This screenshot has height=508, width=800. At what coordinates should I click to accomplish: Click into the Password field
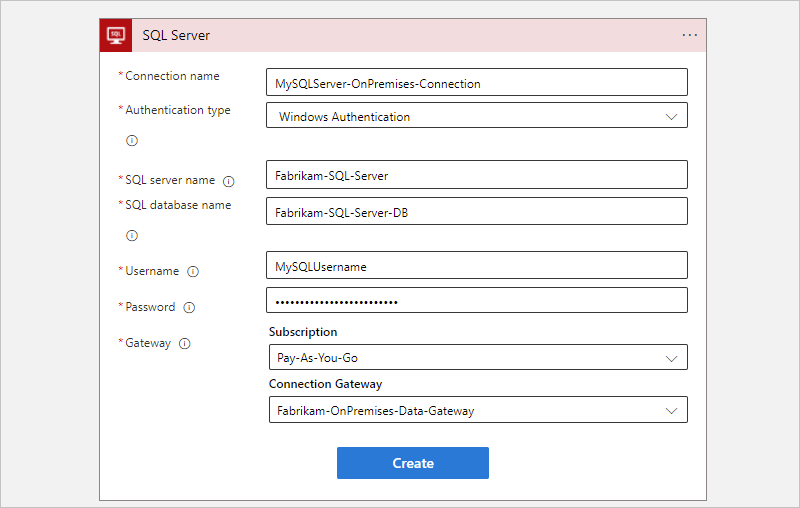477,301
